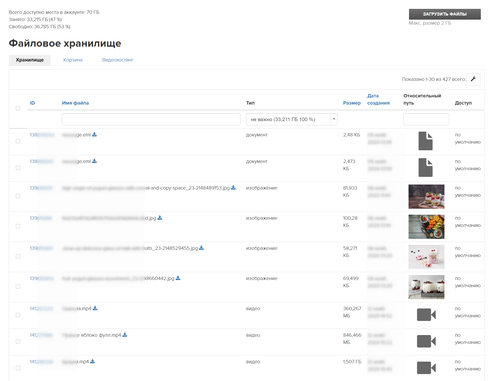Screen dimensions: 500x381
Task: Sort by «Дата создания» column header
Action: (378, 99)
